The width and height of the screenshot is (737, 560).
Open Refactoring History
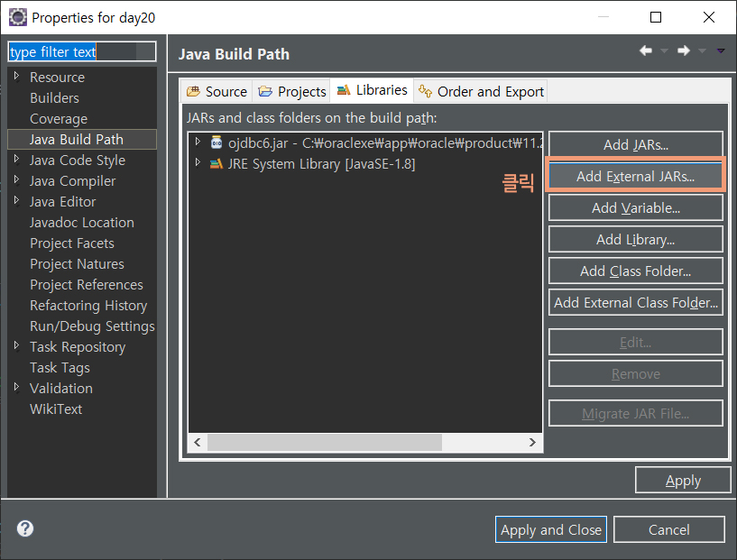pos(88,306)
